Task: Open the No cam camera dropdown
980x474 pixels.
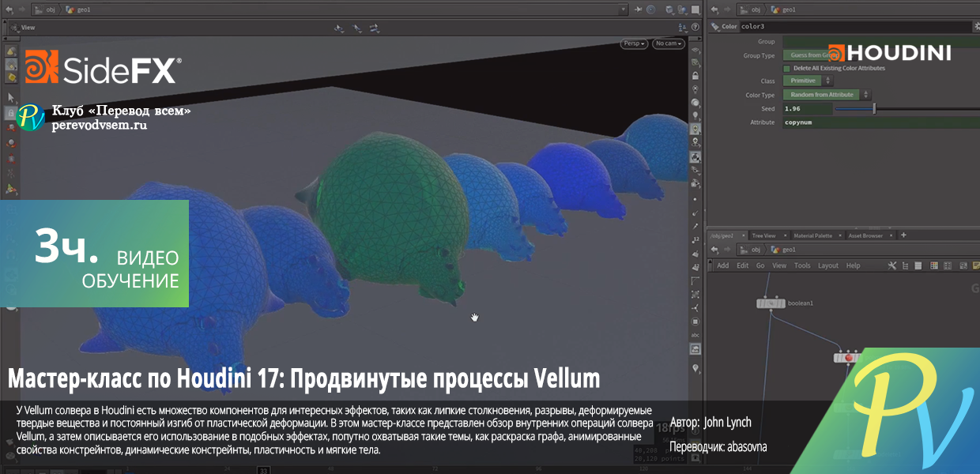Action: point(669,43)
